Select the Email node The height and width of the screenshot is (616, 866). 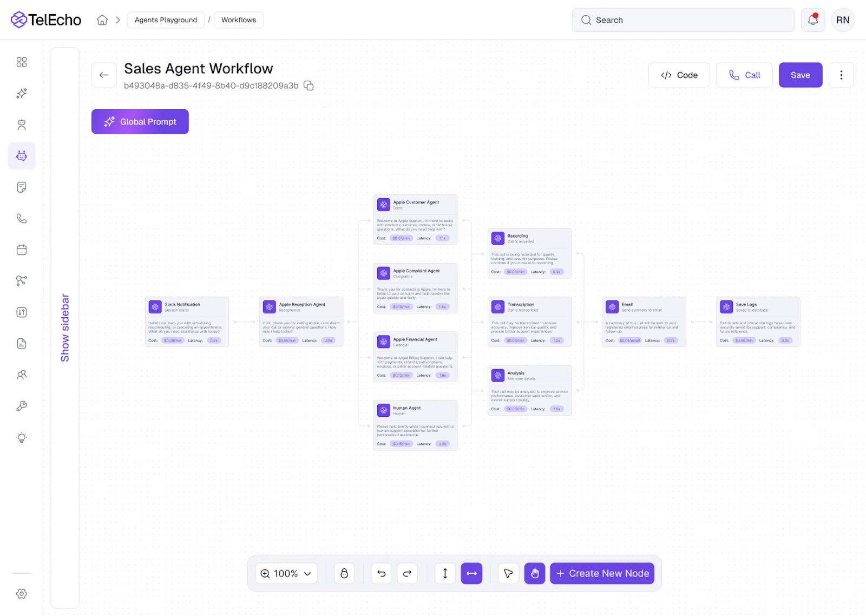644,322
